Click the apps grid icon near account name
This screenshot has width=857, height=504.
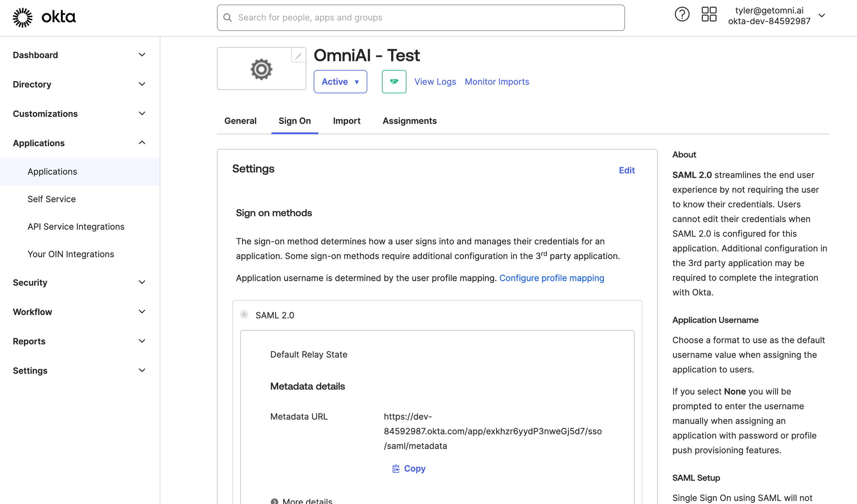point(709,14)
